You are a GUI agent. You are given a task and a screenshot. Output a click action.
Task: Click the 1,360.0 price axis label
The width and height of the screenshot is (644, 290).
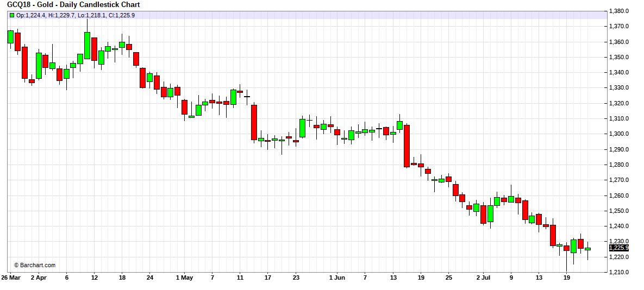click(x=620, y=42)
